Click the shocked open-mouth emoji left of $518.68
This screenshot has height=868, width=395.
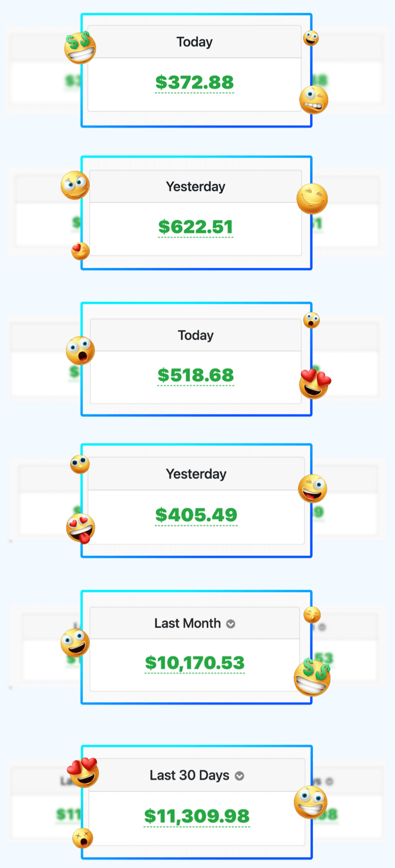click(80, 350)
